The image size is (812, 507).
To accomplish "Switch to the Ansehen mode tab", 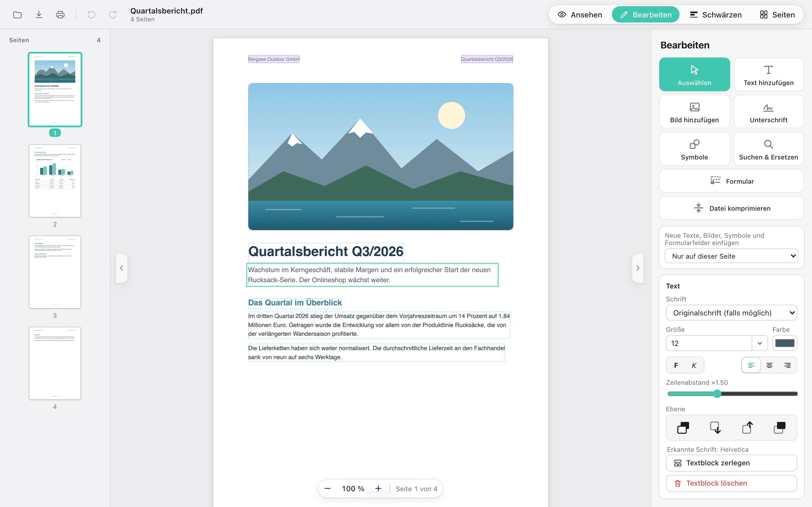I will pyautogui.click(x=580, y=15).
